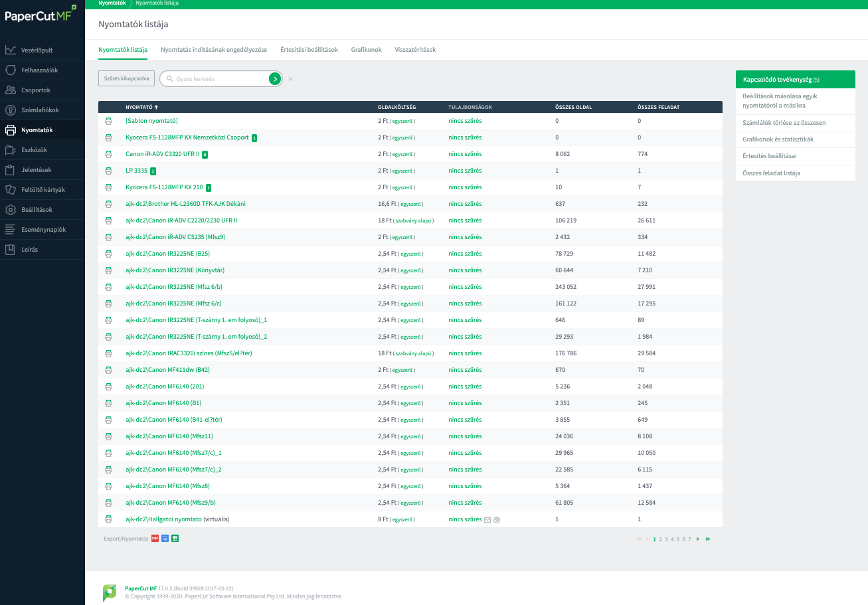This screenshot has height=605, width=868.
Task: Click the 16,6 Ft page cost value
Action: (x=387, y=204)
